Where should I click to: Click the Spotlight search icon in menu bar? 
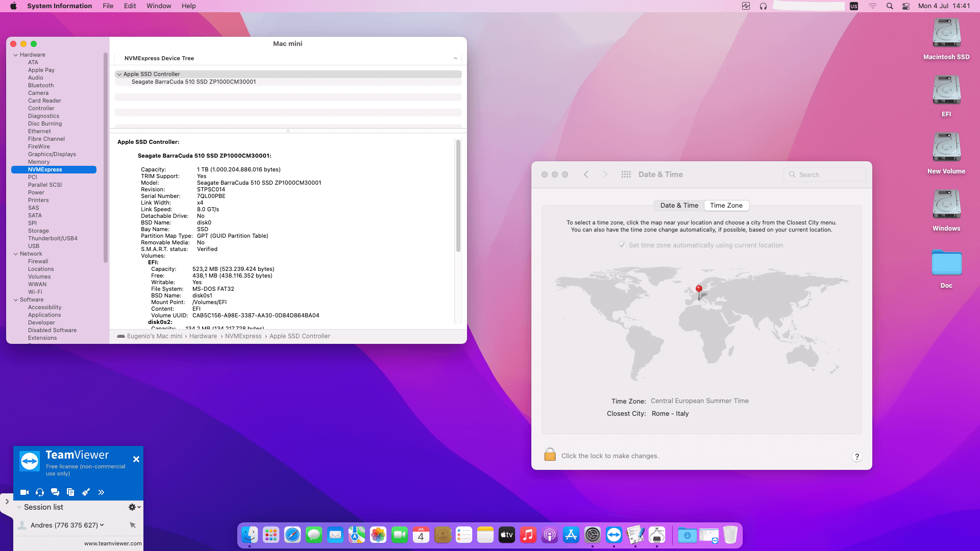(x=890, y=6)
